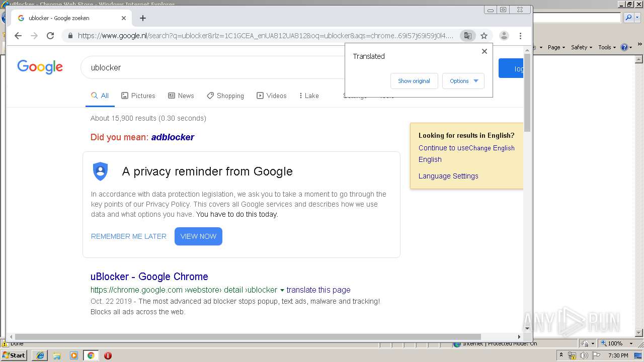
Task: Follow the 'adblocker' suggestion link
Action: [173, 137]
